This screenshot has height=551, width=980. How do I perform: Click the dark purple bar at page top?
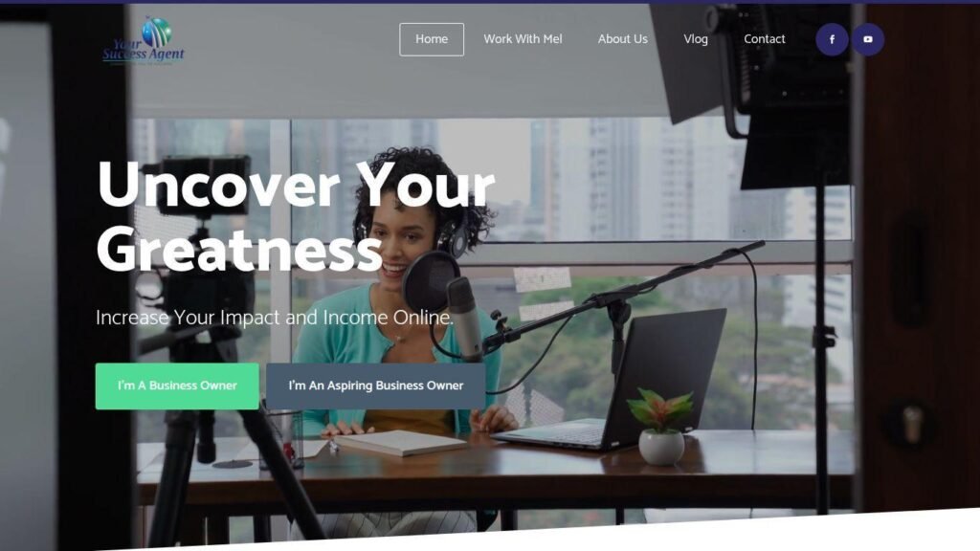tap(490, 2)
